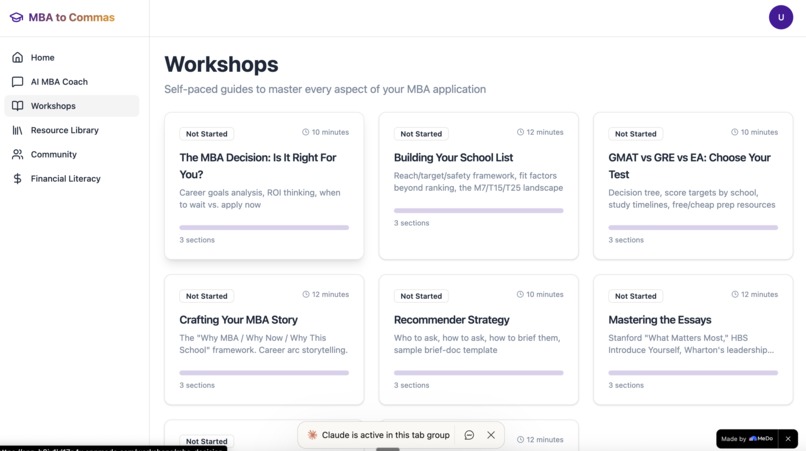Click '3 sections' under MBA Decision card
The image size is (806, 451).
click(197, 240)
